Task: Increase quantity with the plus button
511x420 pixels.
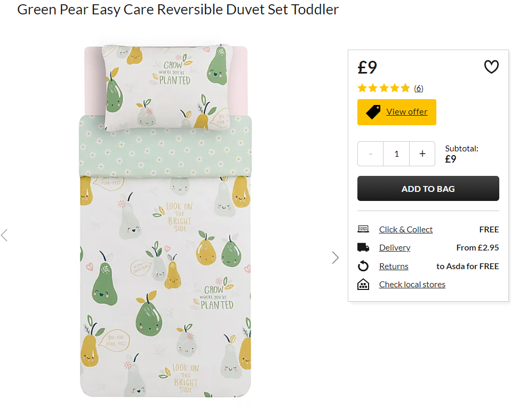Action: 422,154
